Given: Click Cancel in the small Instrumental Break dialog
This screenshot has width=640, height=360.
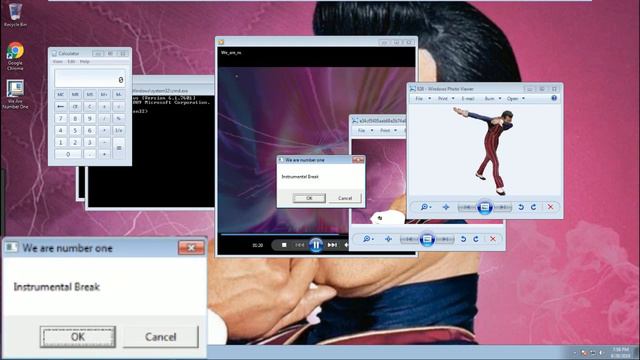Looking at the screenshot, I should click(345, 198).
